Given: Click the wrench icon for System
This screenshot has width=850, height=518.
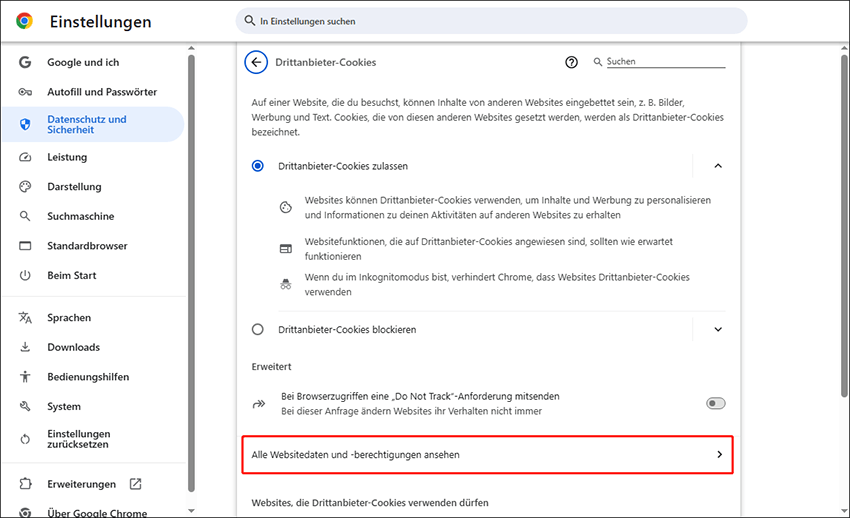Looking at the screenshot, I should tap(25, 406).
